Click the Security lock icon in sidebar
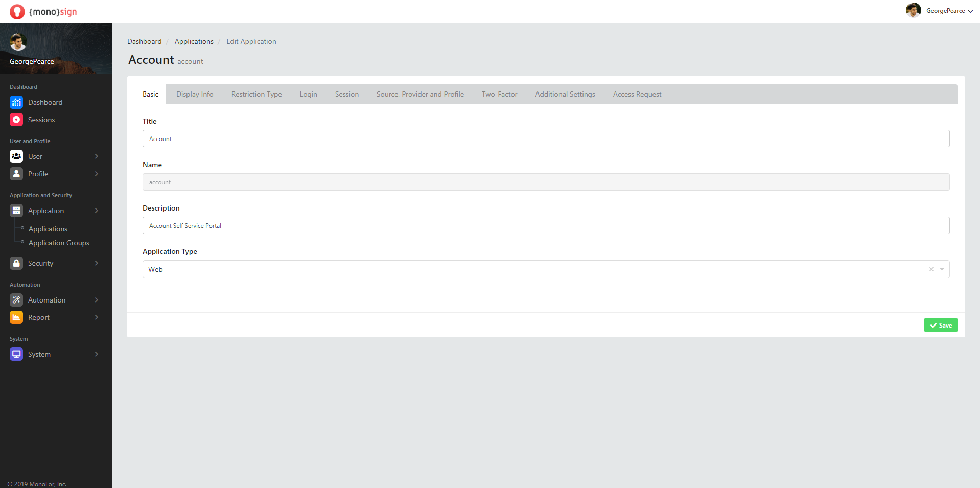 [x=16, y=263]
